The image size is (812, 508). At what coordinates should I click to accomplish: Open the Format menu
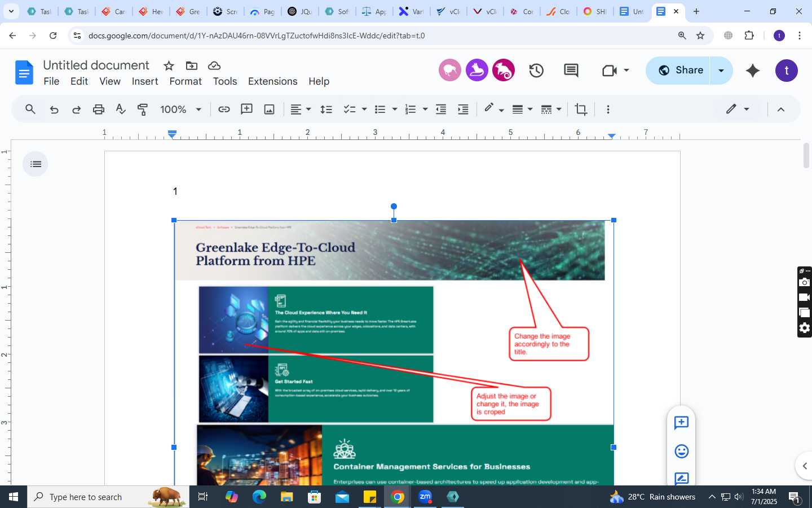tap(186, 81)
